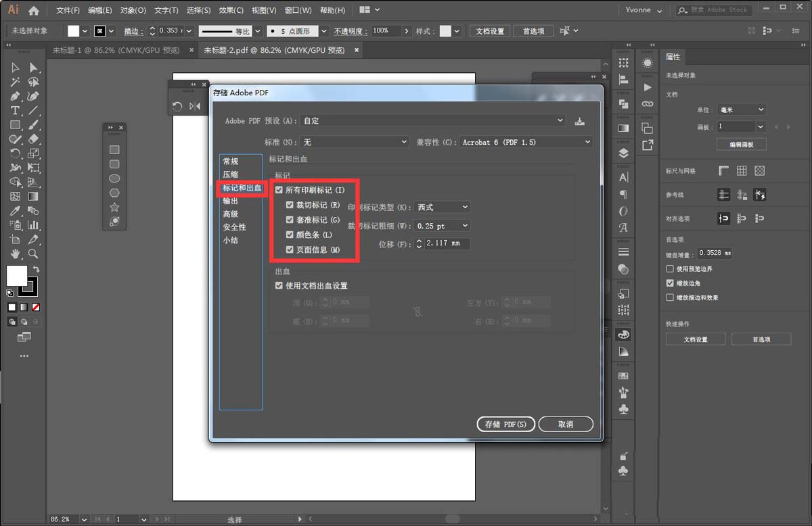The height and width of the screenshot is (526, 812).
Task: Select the Magic Wand tool
Action: [16, 82]
